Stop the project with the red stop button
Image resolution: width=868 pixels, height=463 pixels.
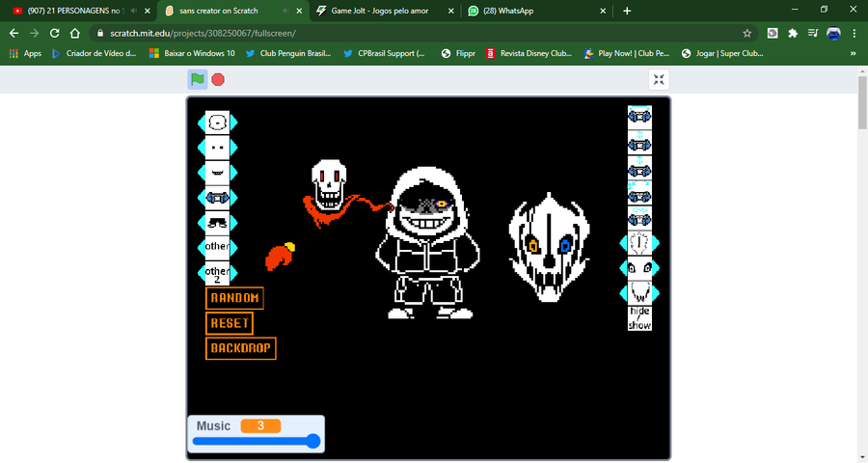pos(218,80)
